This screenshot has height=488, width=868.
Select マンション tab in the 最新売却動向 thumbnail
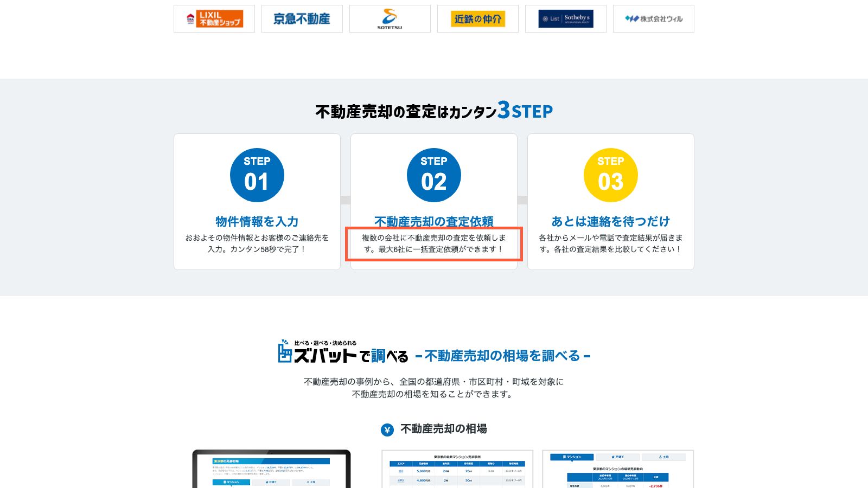[x=572, y=457]
